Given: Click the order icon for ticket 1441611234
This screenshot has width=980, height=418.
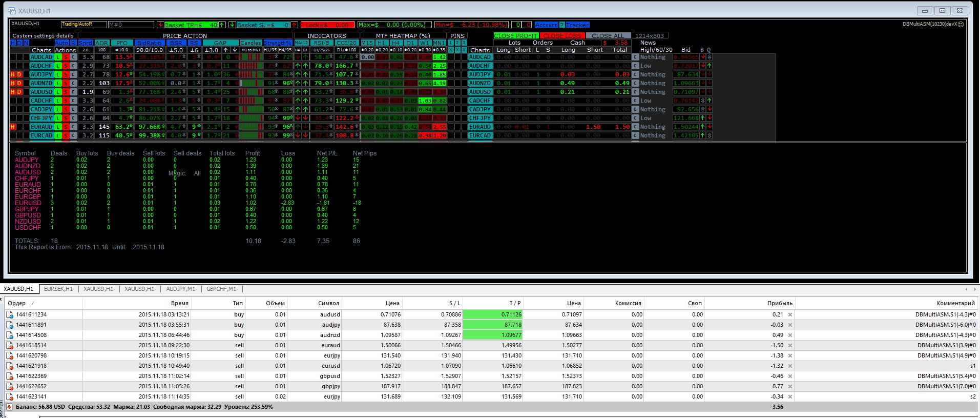Looking at the screenshot, I should (x=10, y=315).
